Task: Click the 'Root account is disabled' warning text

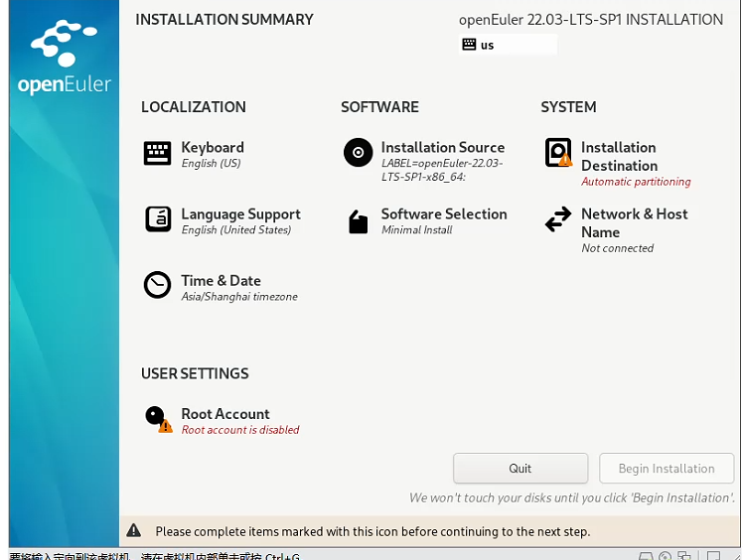Action: [x=240, y=430]
